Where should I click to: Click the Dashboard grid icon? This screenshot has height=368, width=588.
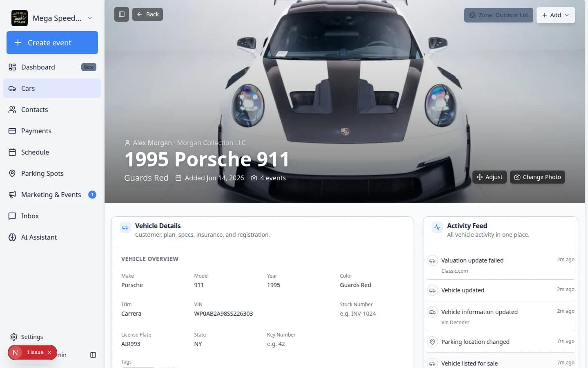(x=12, y=67)
